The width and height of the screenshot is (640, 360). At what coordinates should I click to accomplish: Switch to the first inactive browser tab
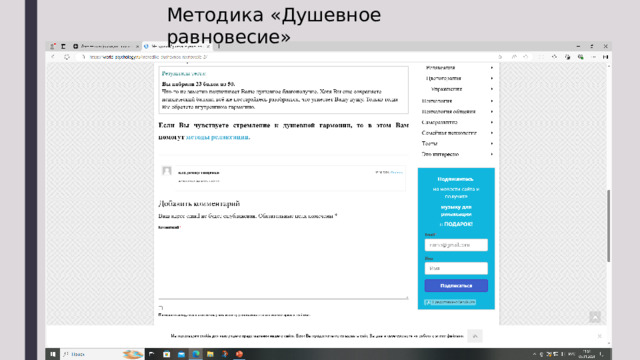point(105,47)
